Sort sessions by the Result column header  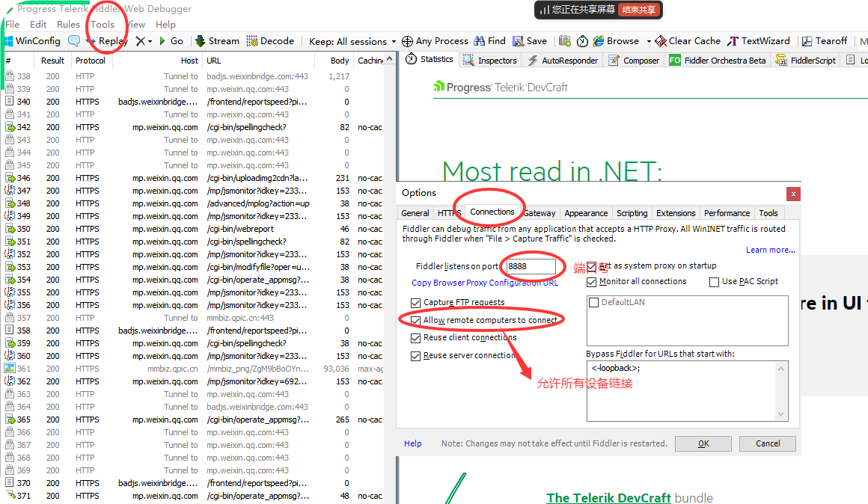tap(52, 61)
